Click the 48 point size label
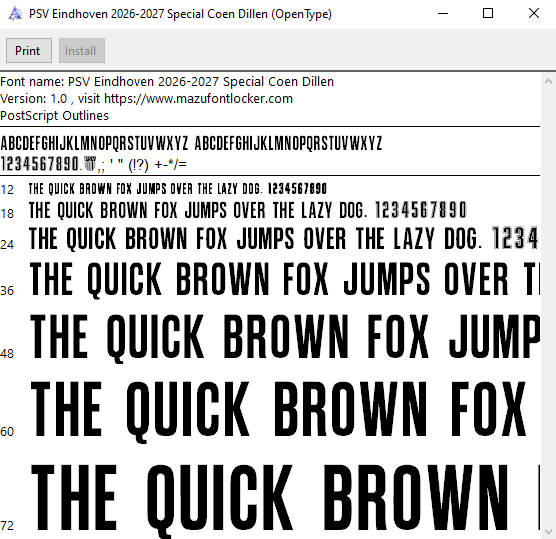 (x=7, y=354)
